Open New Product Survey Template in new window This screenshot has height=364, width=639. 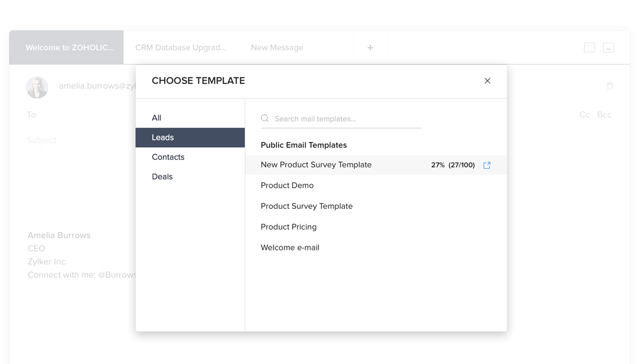[487, 165]
